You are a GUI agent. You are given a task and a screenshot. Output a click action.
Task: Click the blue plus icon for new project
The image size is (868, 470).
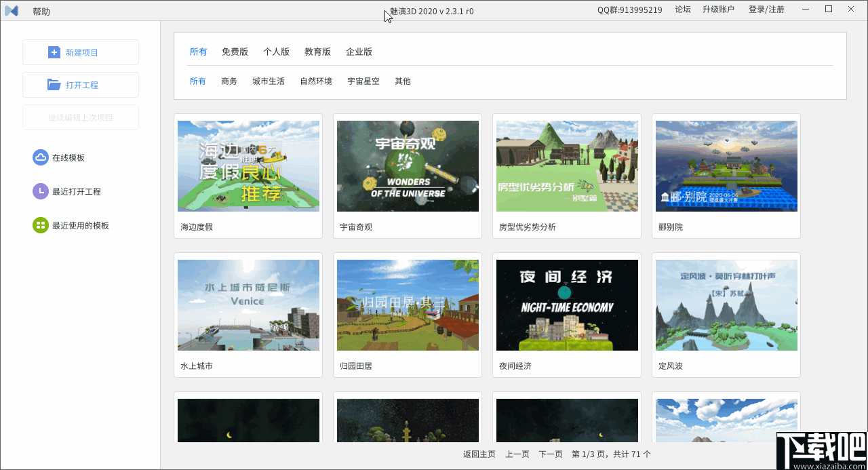54,52
